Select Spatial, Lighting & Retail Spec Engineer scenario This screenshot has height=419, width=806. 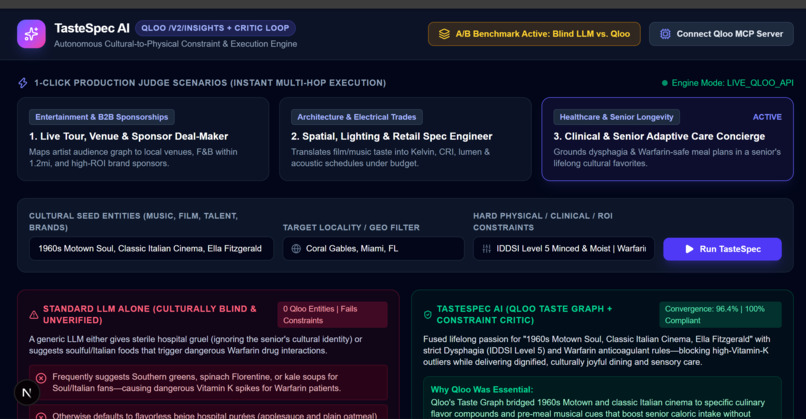[x=405, y=139]
